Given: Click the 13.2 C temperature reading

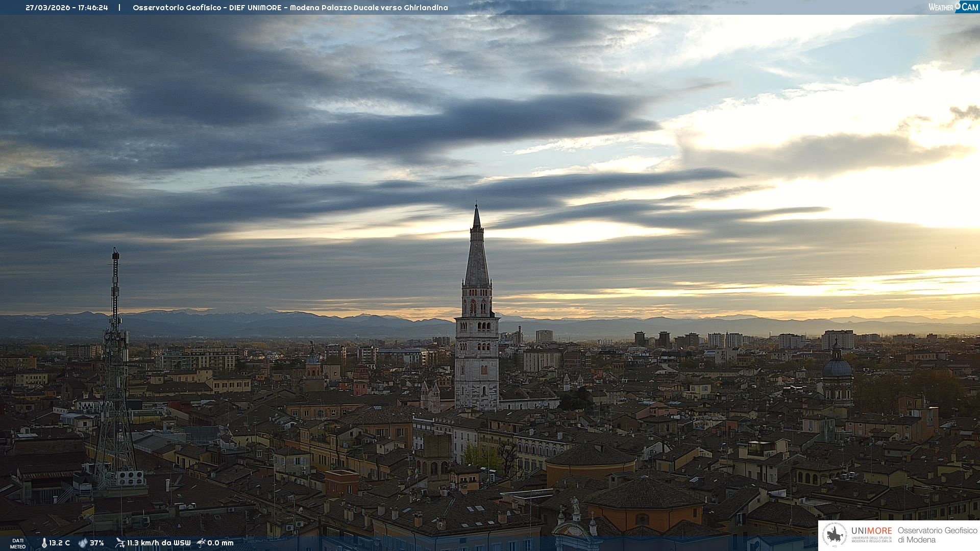Looking at the screenshot, I should [x=59, y=543].
